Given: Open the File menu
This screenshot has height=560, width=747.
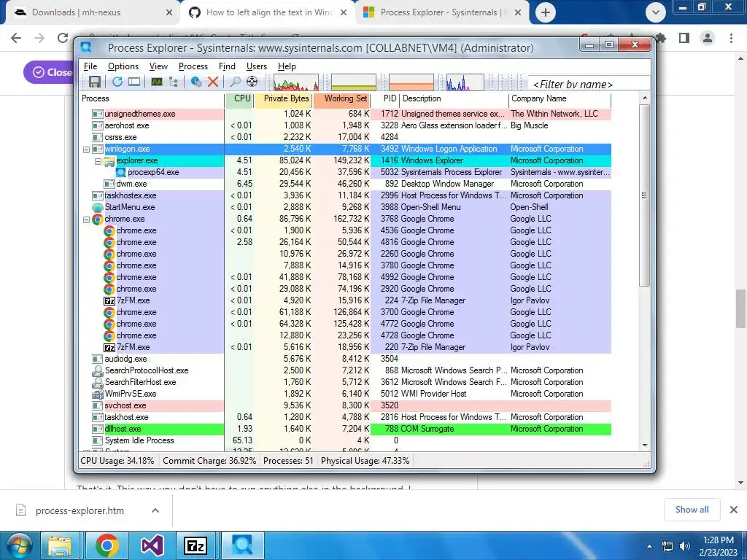Looking at the screenshot, I should (90, 66).
